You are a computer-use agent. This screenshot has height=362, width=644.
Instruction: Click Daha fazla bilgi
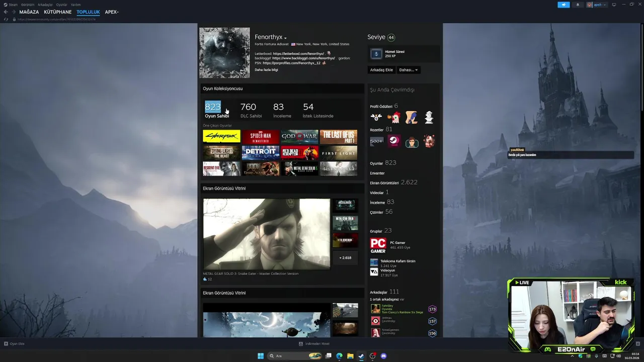coord(266,70)
